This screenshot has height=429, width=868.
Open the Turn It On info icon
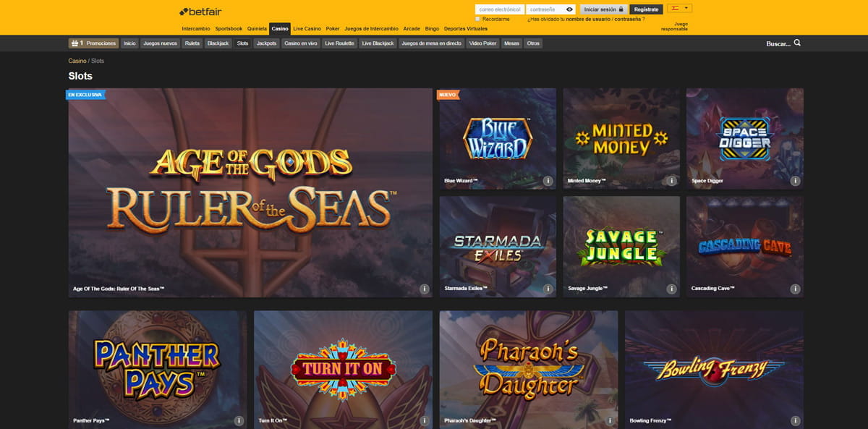coord(425,420)
